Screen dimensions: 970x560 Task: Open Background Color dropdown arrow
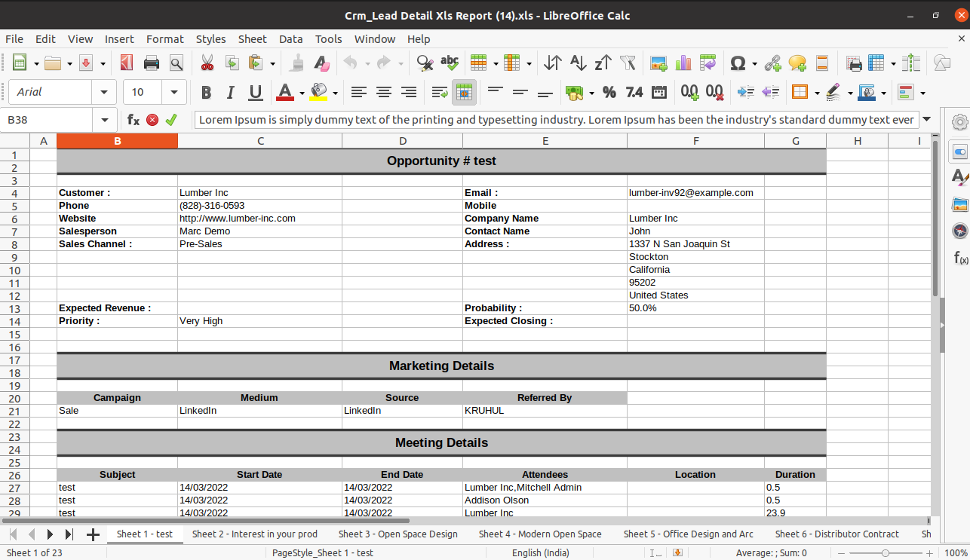[x=335, y=93]
